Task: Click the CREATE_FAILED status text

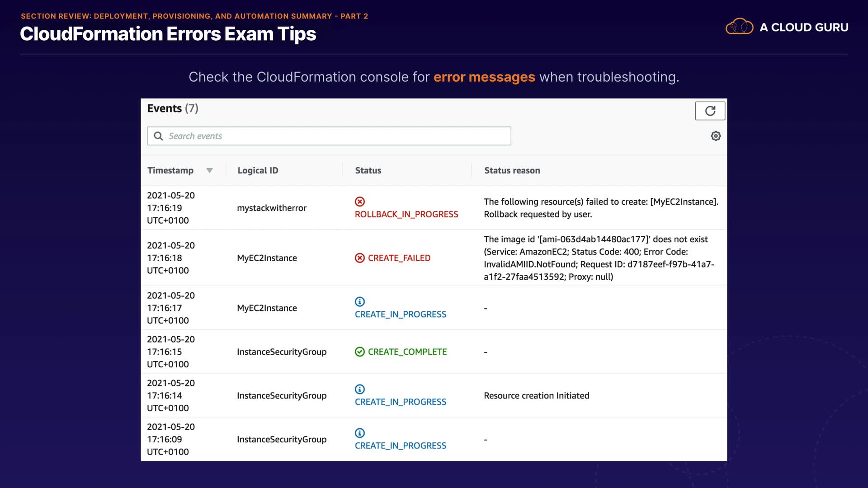Action: [399, 258]
